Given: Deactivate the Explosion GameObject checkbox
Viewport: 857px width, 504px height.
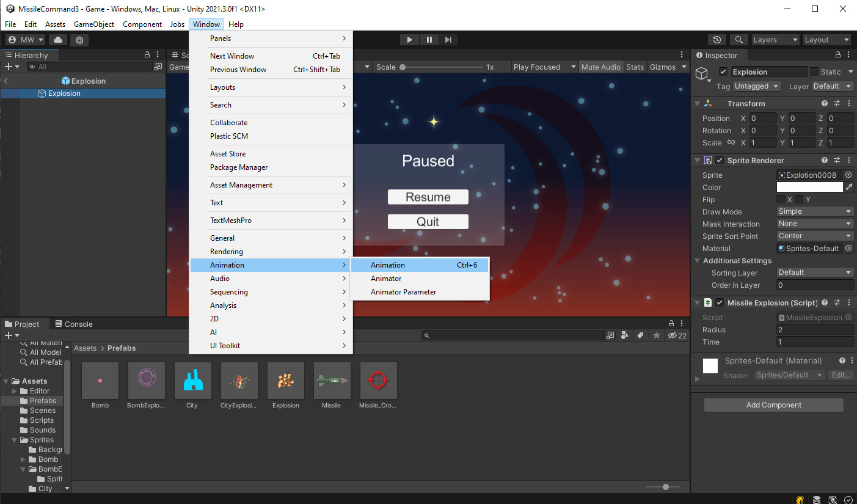Looking at the screenshot, I should [x=723, y=71].
